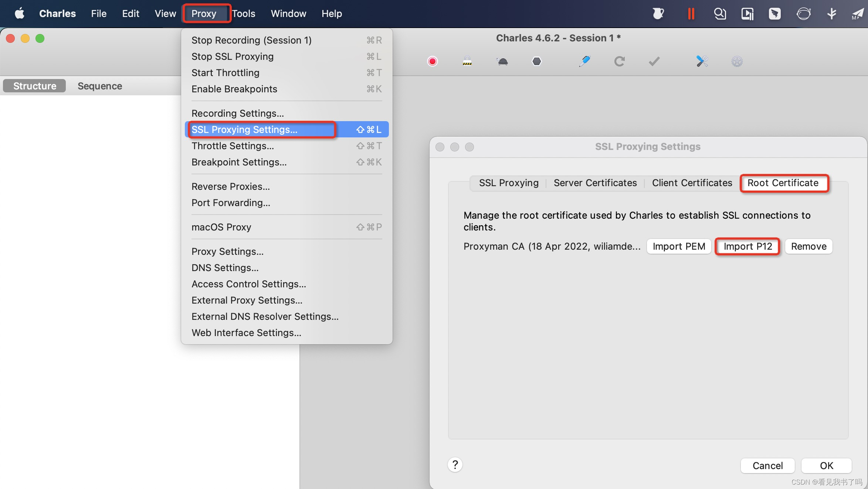Click the Remove certificate button

tap(808, 246)
